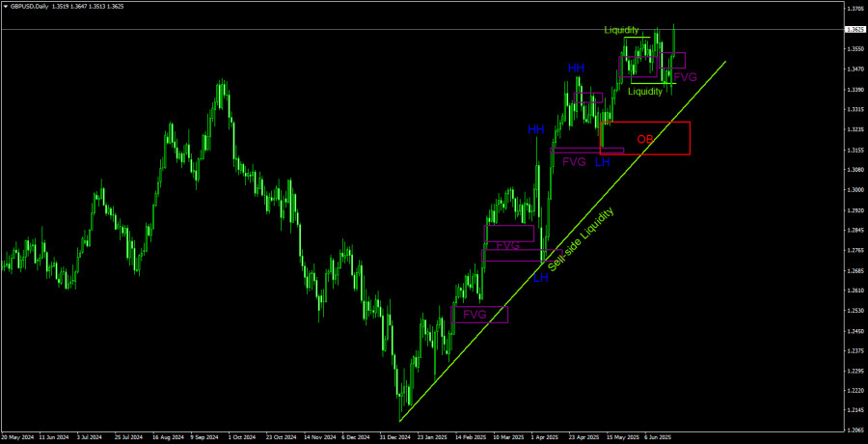Click the 3 Jul 2024 date label
The image size is (868, 444).
point(91,437)
